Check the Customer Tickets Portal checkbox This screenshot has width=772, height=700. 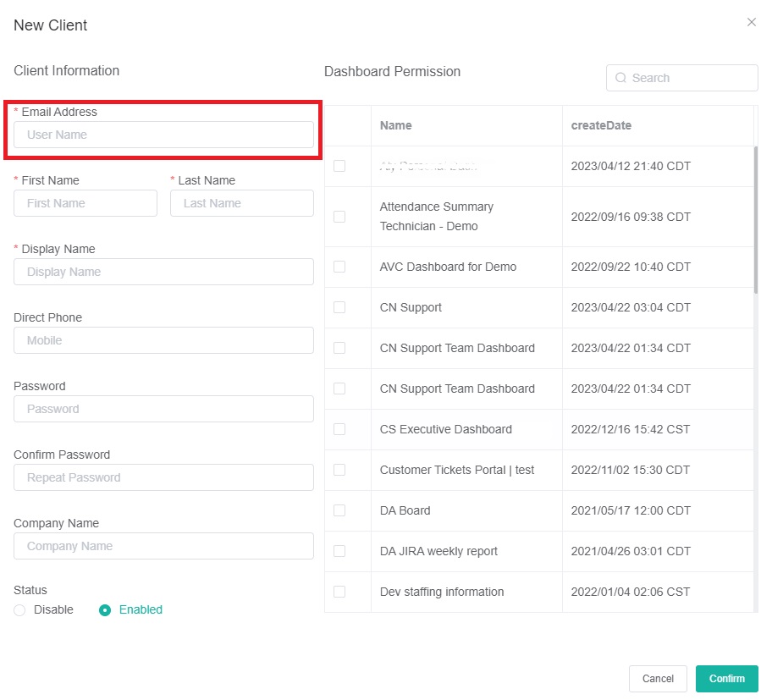pyautogui.click(x=339, y=470)
